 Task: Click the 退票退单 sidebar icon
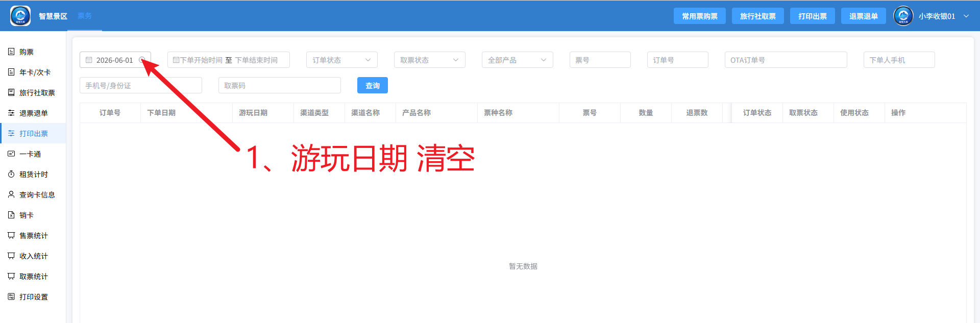click(x=11, y=113)
